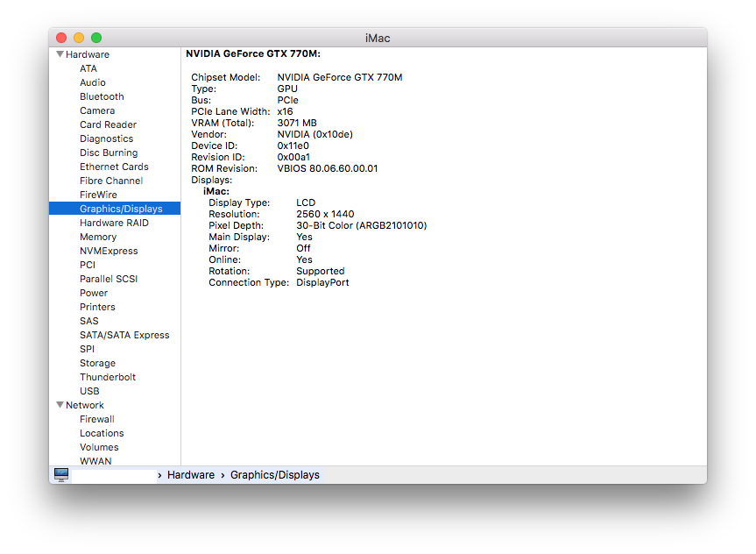Click the Bus value PCIe

[287, 100]
